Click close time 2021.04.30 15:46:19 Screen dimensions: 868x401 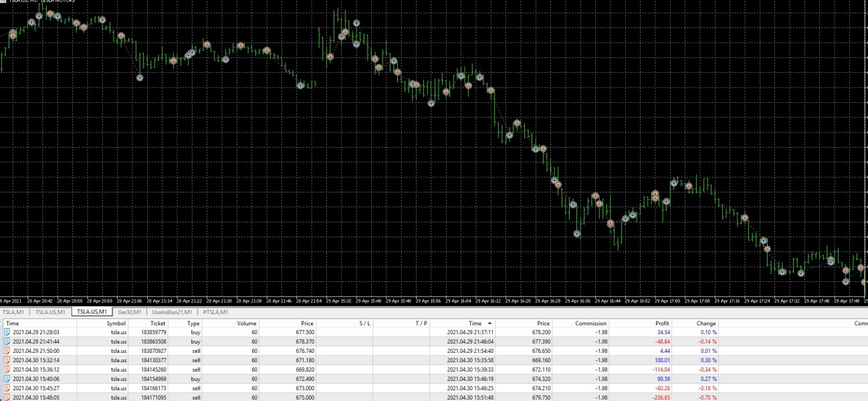[x=470, y=378]
